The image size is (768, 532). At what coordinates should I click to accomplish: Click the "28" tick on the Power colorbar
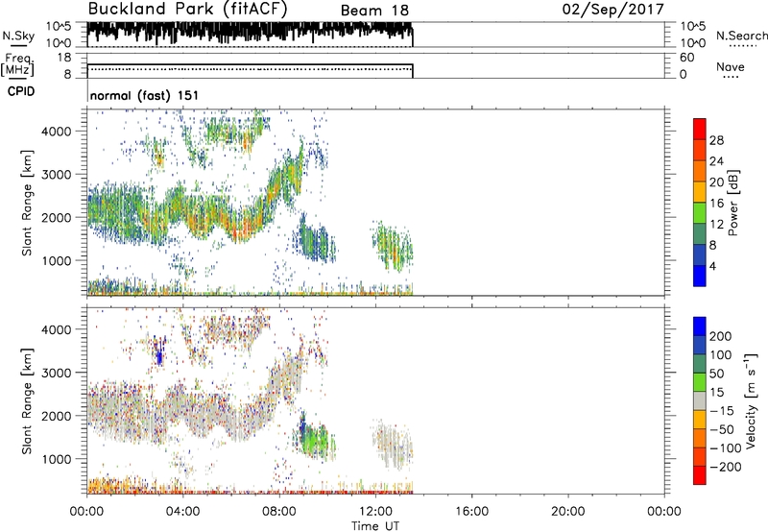point(716,140)
